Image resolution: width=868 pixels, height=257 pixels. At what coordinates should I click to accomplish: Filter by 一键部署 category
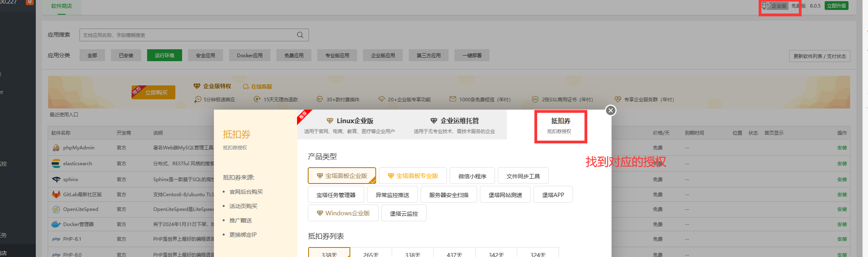(472, 55)
